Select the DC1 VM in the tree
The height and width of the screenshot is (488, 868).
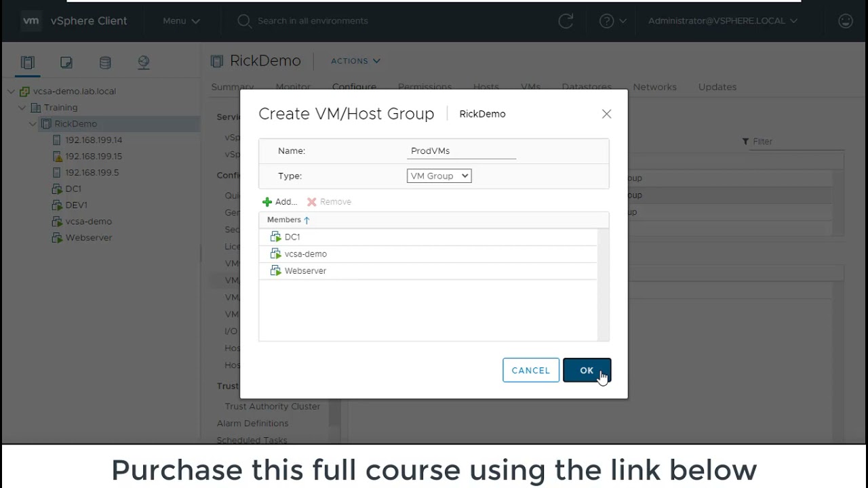[x=73, y=188]
